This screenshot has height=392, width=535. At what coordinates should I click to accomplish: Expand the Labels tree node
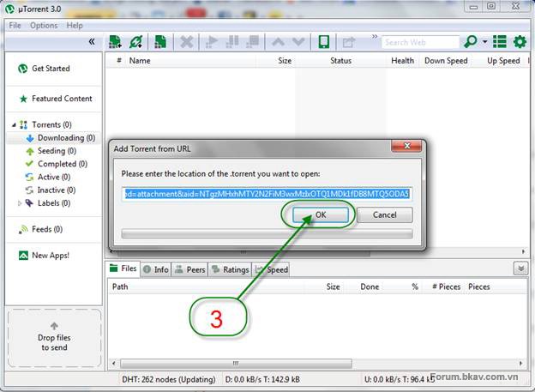pyautogui.click(x=20, y=203)
